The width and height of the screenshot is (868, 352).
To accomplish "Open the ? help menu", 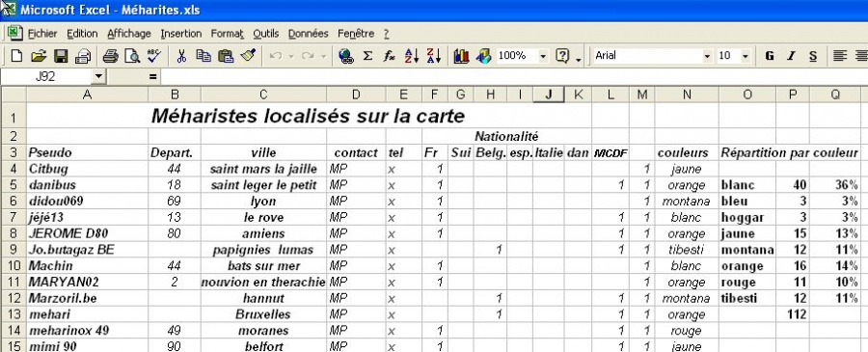I will (x=387, y=34).
